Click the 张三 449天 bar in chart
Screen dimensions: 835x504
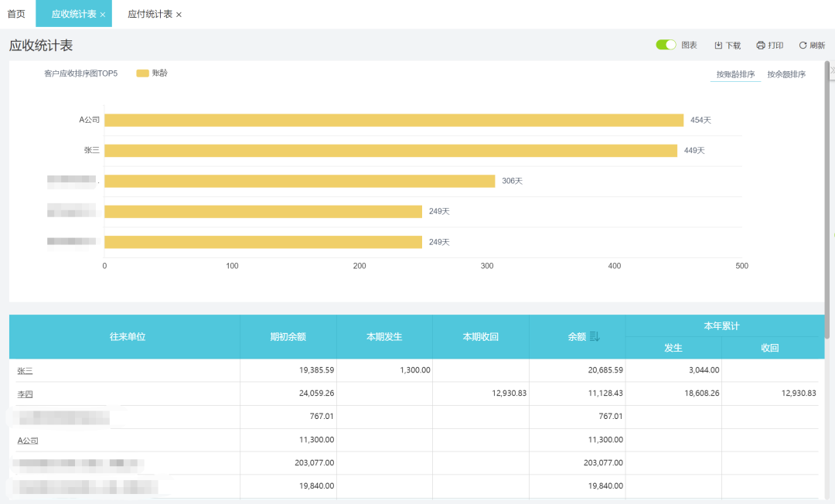(x=390, y=151)
